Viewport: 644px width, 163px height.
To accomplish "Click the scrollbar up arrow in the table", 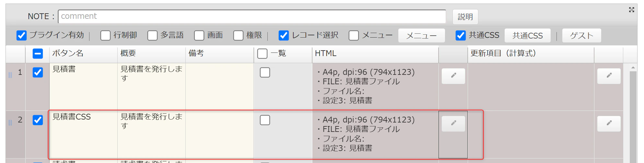I will (633, 68).
